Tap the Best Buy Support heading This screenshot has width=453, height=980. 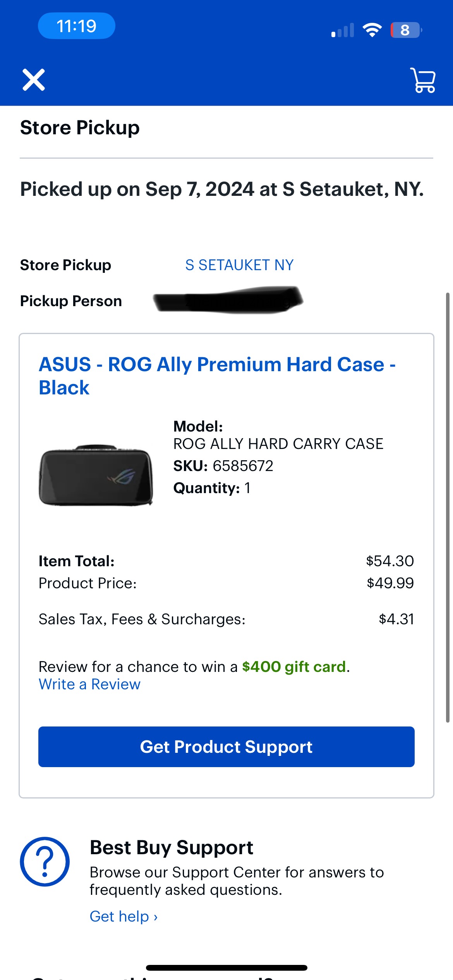[171, 848]
